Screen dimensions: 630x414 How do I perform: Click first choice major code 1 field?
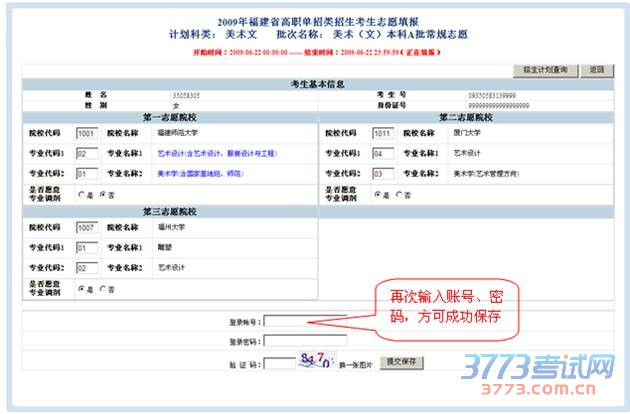click(x=85, y=153)
